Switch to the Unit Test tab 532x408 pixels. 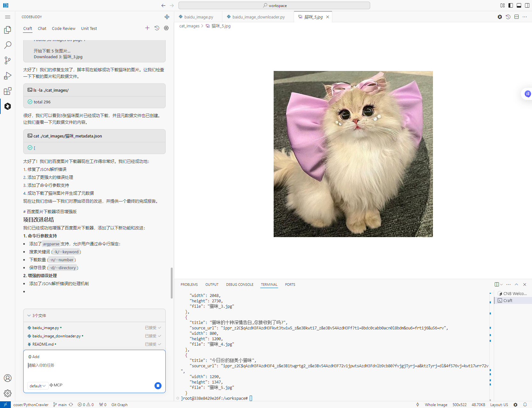pos(89,28)
